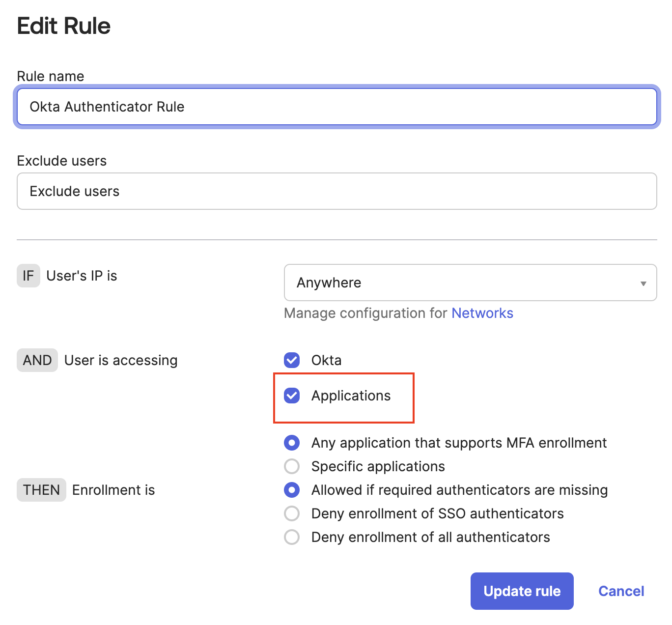Uncheck the Okta checkbox
Image resolution: width=672 pixels, height=625 pixels.
click(292, 360)
